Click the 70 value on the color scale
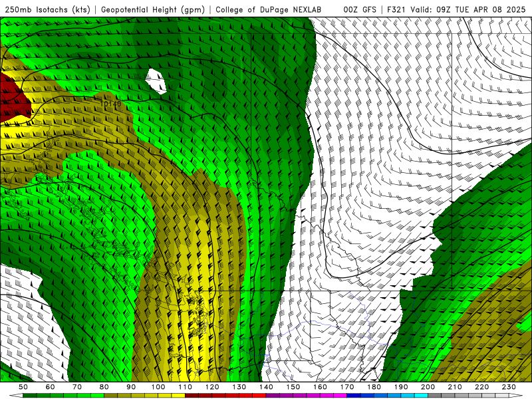Image resolution: width=532 pixels, height=399 pixels. pyautogui.click(x=77, y=387)
